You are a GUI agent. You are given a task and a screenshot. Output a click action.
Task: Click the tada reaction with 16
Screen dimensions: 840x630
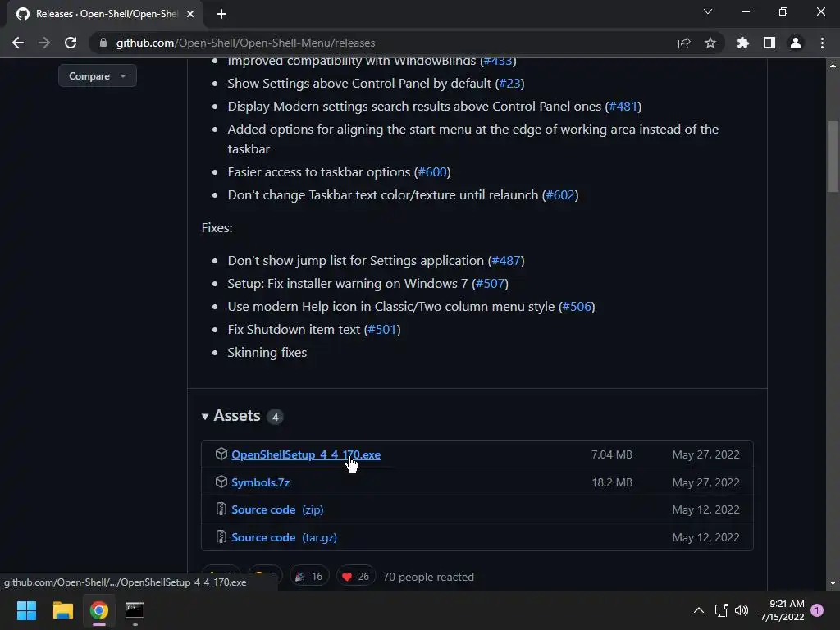309,577
